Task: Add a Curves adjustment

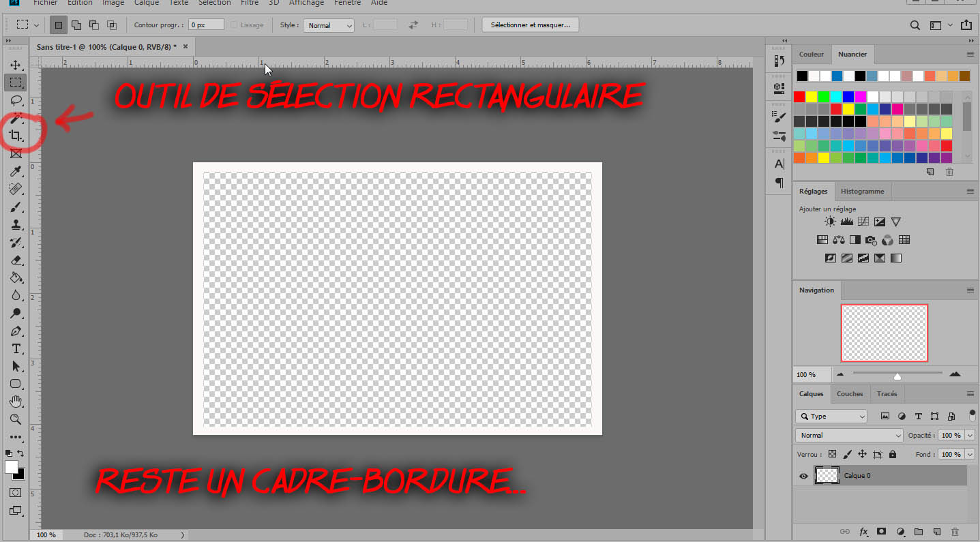Action: (863, 222)
